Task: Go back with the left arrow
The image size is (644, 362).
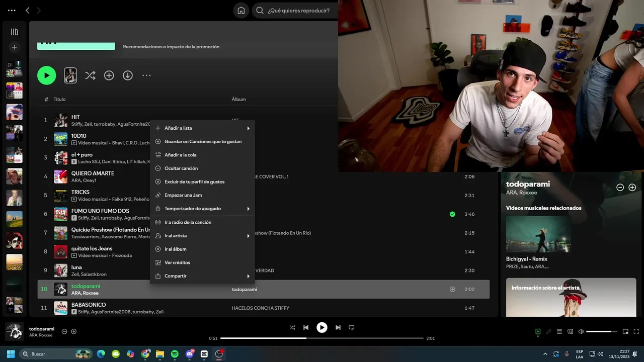Action: 28,10
